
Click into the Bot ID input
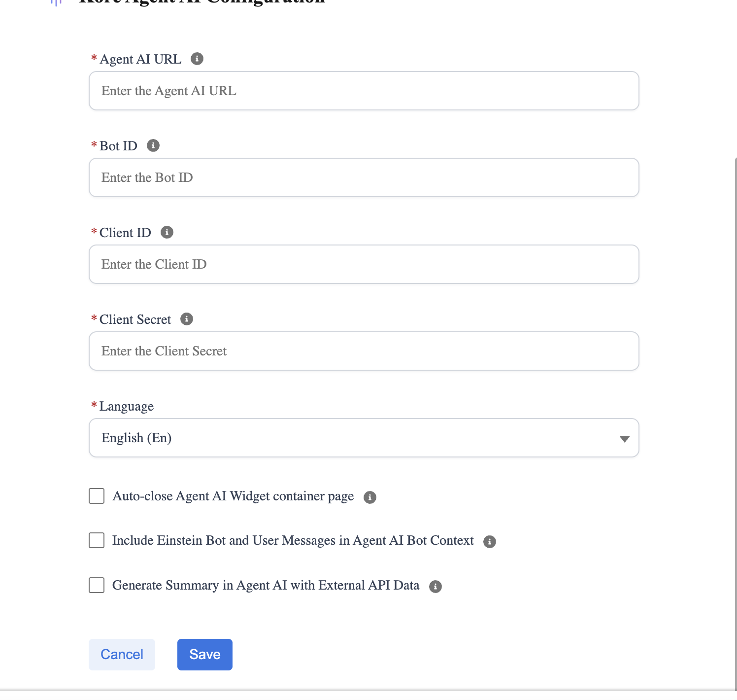[364, 177]
